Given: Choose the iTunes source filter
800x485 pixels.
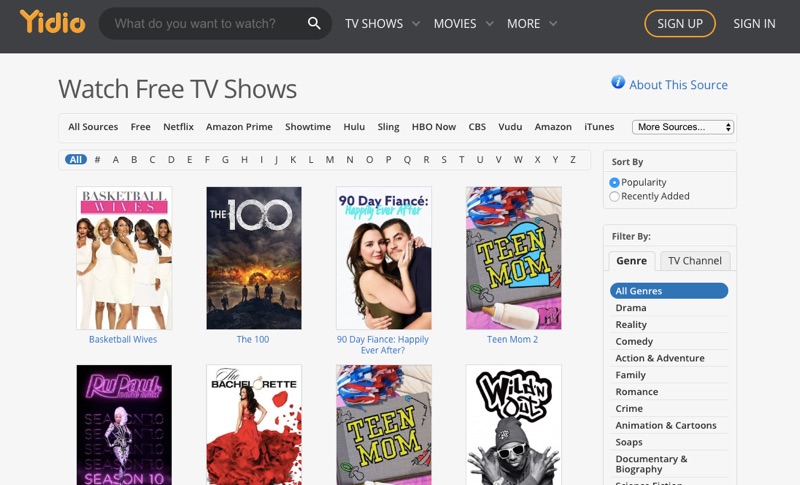Looking at the screenshot, I should coord(599,127).
